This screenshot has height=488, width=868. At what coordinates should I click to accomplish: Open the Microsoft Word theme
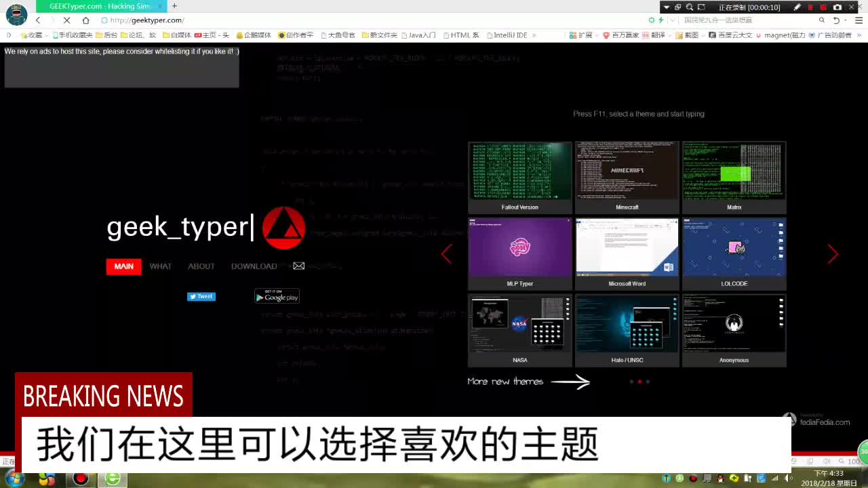pos(627,254)
